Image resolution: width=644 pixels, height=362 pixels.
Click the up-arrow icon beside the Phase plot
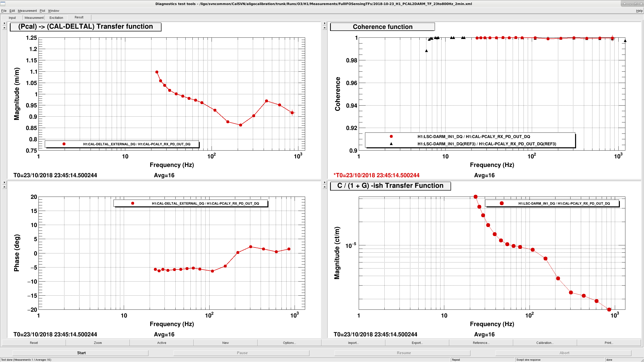tap(4, 187)
